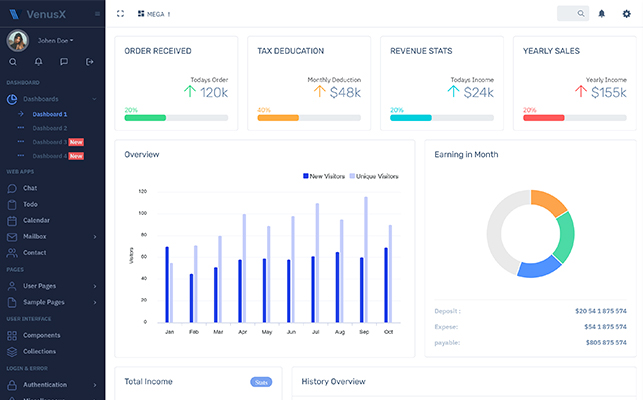Open the Johen Doe user dropdown
Screen dimensions: 643x400
point(55,41)
